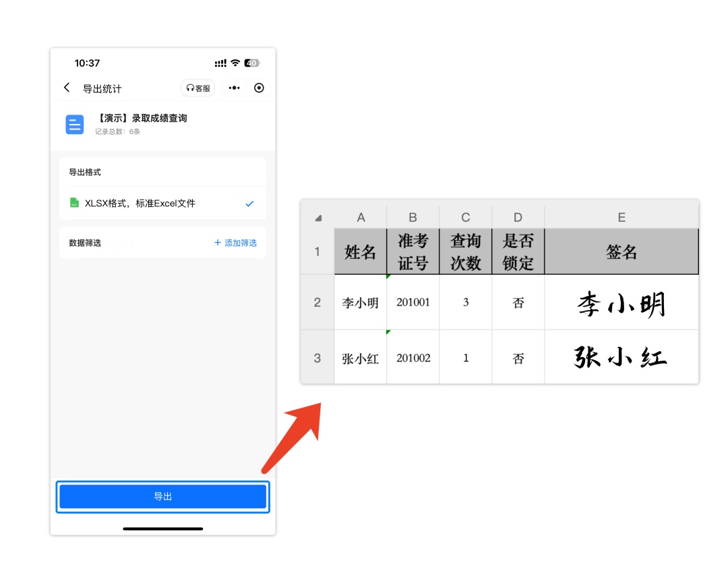This screenshot has width=728, height=583.
Task: Click the 签名 header cell
Action: (x=621, y=251)
